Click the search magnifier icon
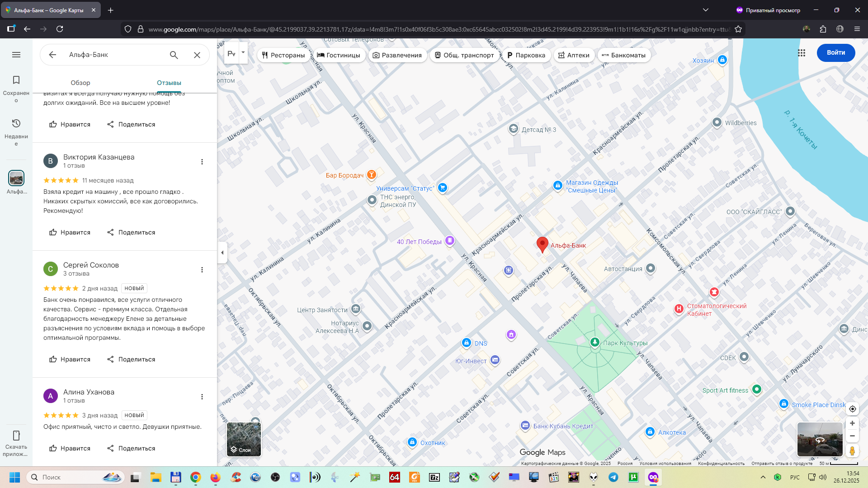 (174, 55)
